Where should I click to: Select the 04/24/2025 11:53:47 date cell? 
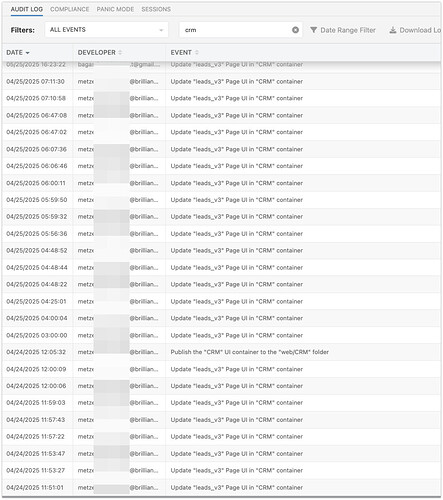pyautogui.click(x=36, y=454)
